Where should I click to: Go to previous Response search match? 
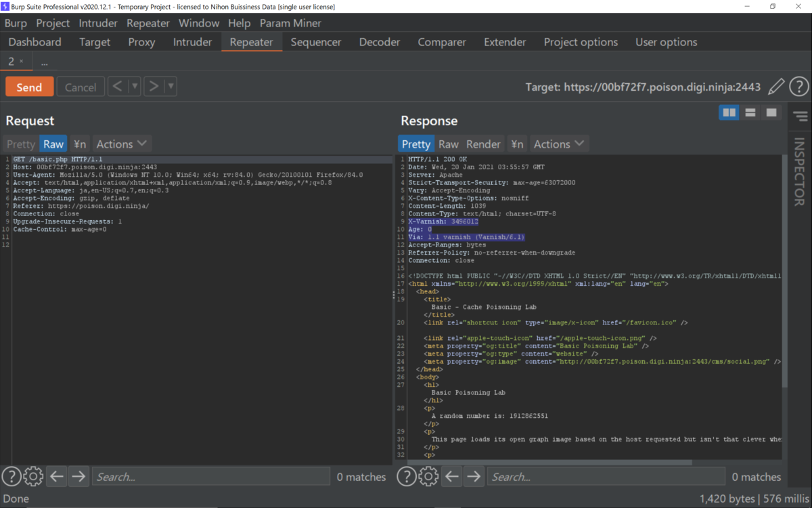tap(452, 477)
